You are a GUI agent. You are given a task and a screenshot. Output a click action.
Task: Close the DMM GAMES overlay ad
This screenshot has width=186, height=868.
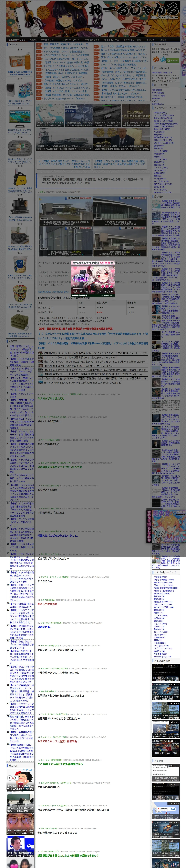click(x=113, y=298)
